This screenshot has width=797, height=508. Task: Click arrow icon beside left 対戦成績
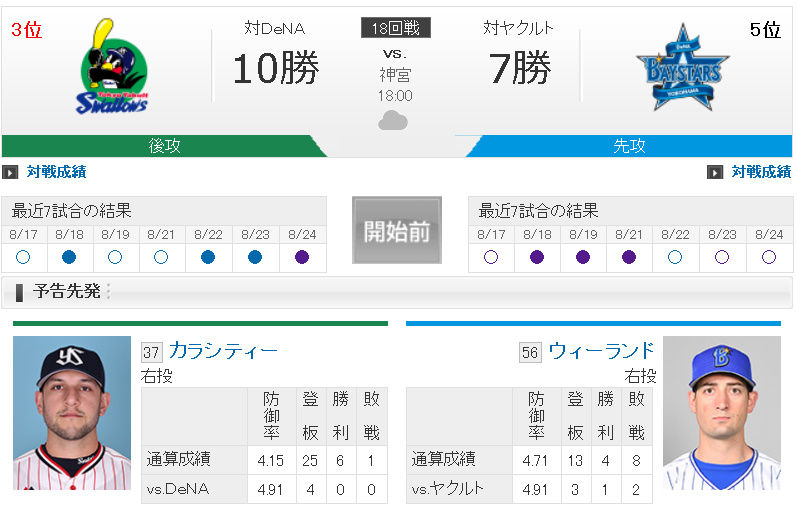pos(11,172)
